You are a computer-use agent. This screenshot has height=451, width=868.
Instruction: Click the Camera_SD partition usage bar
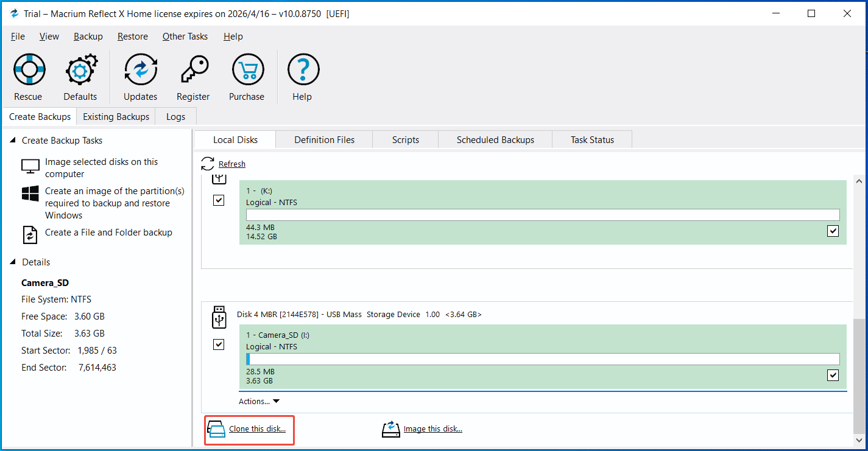(543, 359)
